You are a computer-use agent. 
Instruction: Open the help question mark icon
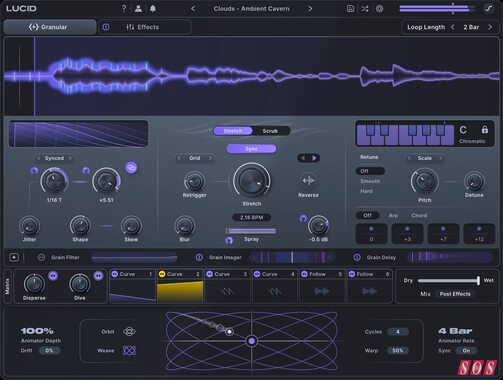[x=124, y=8]
